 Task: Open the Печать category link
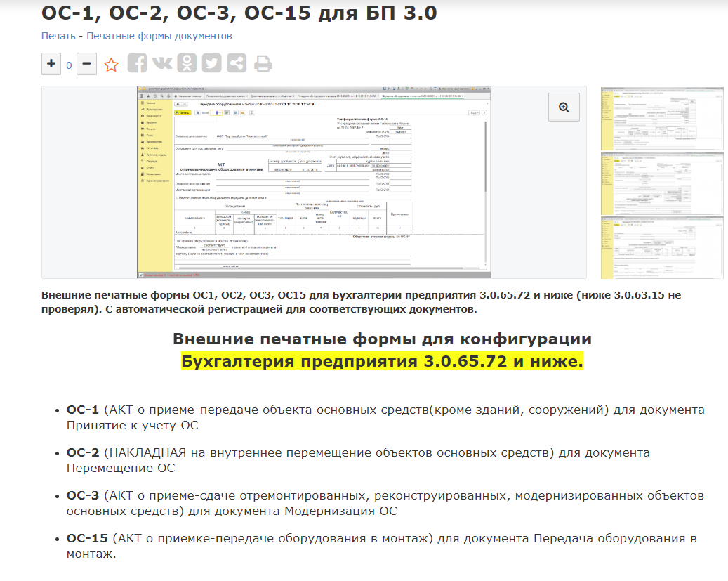58,36
